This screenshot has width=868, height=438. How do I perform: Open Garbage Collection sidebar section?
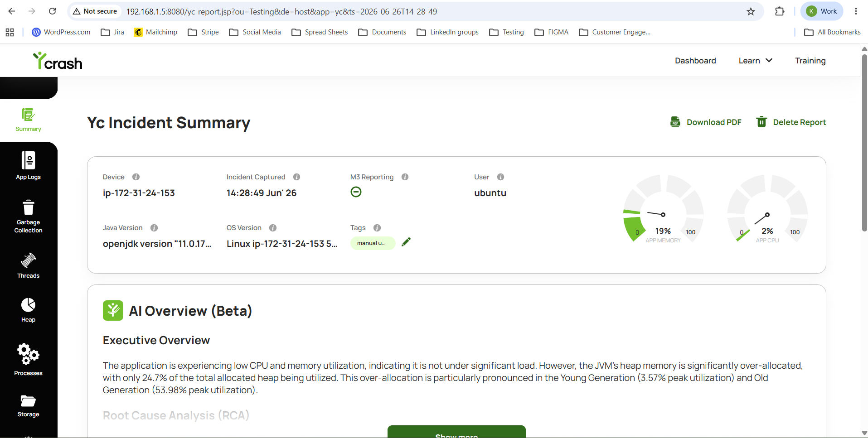[x=28, y=217]
